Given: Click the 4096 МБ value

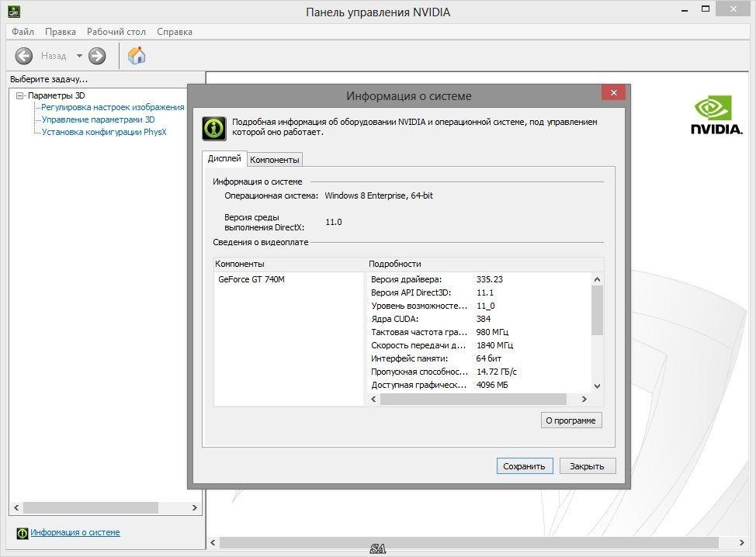Looking at the screenshot, I should [492, 385].
